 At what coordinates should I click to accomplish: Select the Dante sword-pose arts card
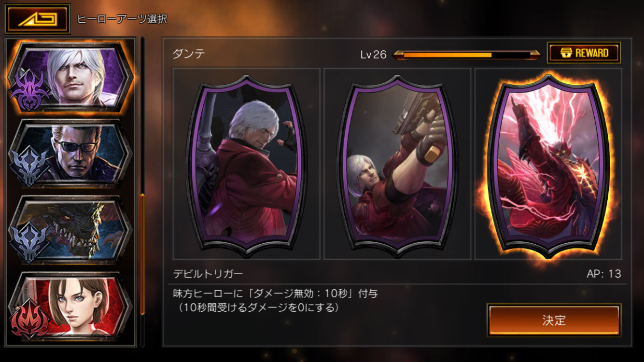tap(247, 164)
